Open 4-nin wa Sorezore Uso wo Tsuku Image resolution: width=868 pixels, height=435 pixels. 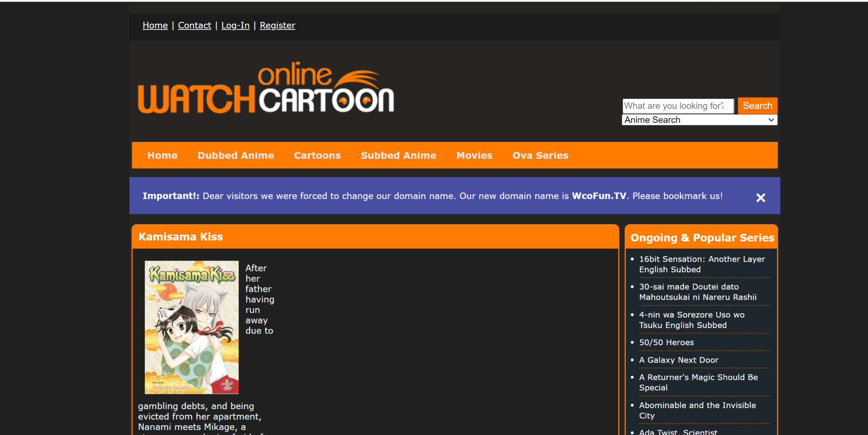click(692, 320)
